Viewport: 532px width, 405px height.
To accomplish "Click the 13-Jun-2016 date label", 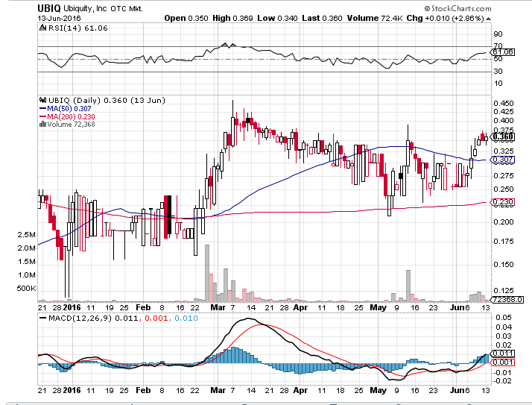I will (x=59, y=19).
